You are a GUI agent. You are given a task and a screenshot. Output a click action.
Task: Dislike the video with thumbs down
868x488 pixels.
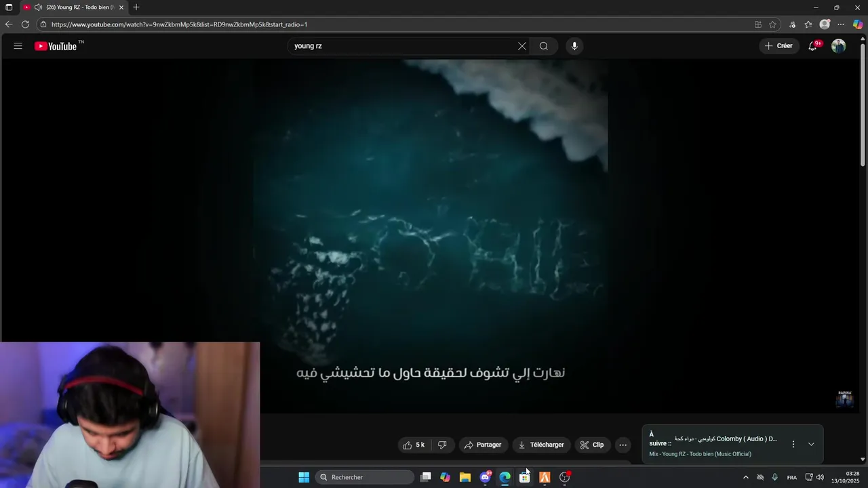(x=442, y=445)
